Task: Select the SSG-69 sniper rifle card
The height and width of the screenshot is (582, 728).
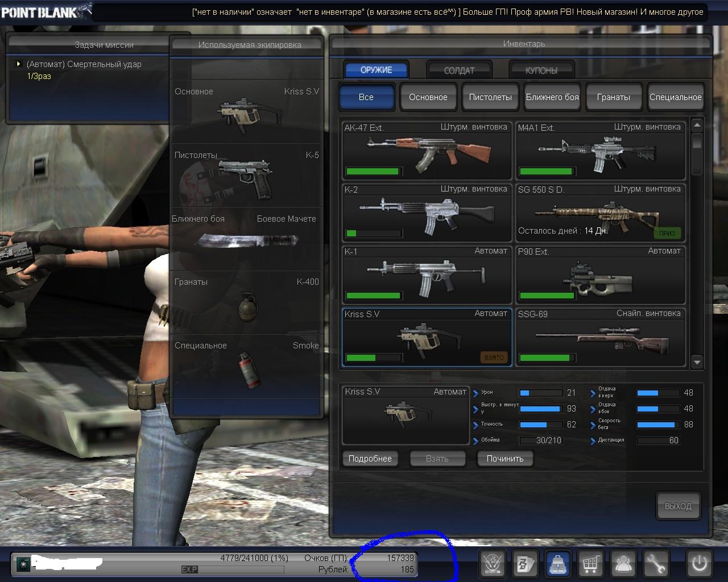Action: tap(601, 337)
